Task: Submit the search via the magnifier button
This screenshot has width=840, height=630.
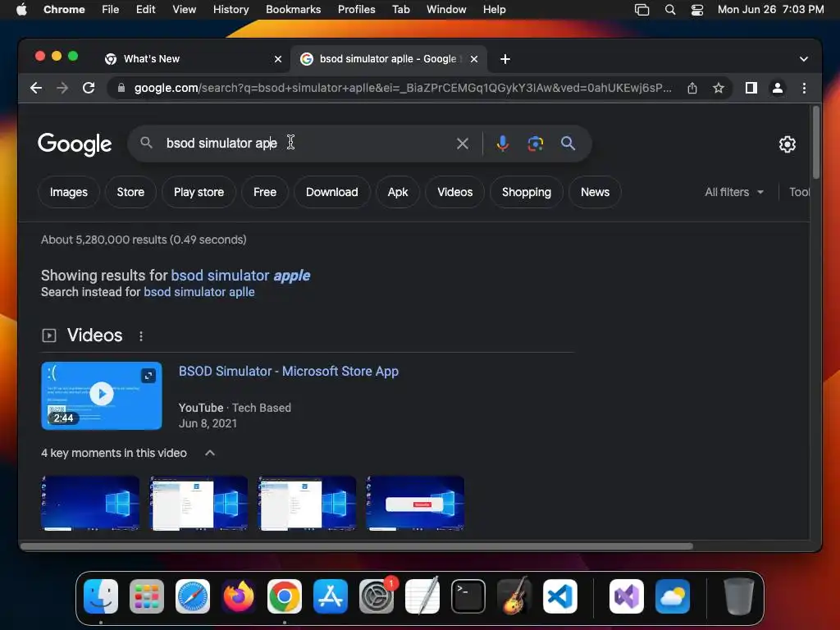Action: click(568, 143)
